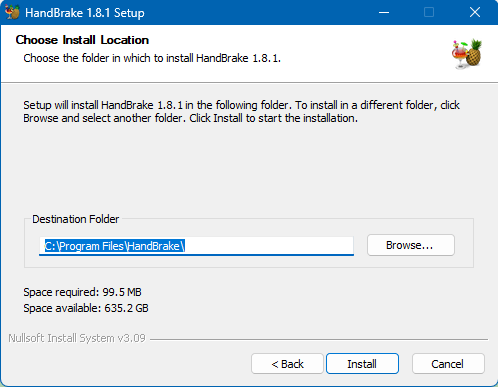The height and width of the screenshot is (388, 498).
Task: Click the HandBrake icon in title bar
Action: pos(12,12)
